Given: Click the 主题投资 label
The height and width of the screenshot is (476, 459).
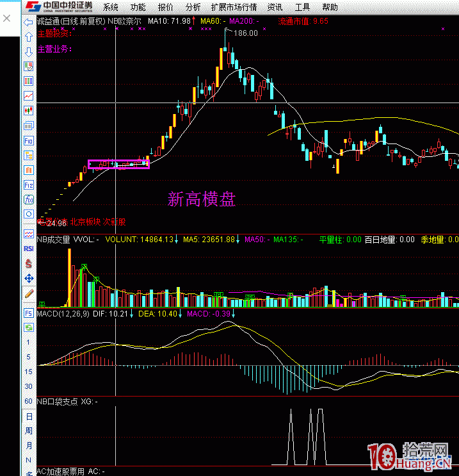Looking at the screenshot, I should point(55,33).
